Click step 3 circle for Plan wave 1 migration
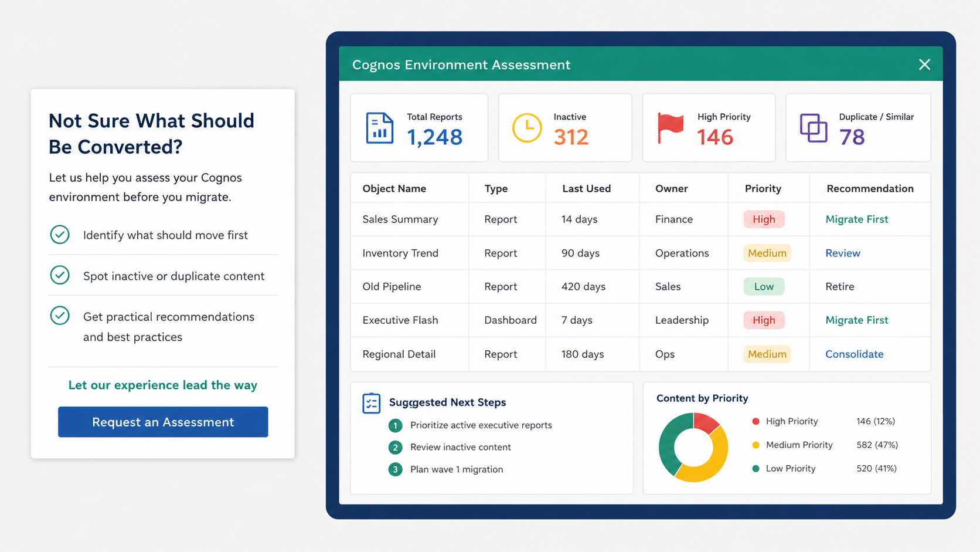Viewport: 980px width, 552px height. (x=396, y=469)
